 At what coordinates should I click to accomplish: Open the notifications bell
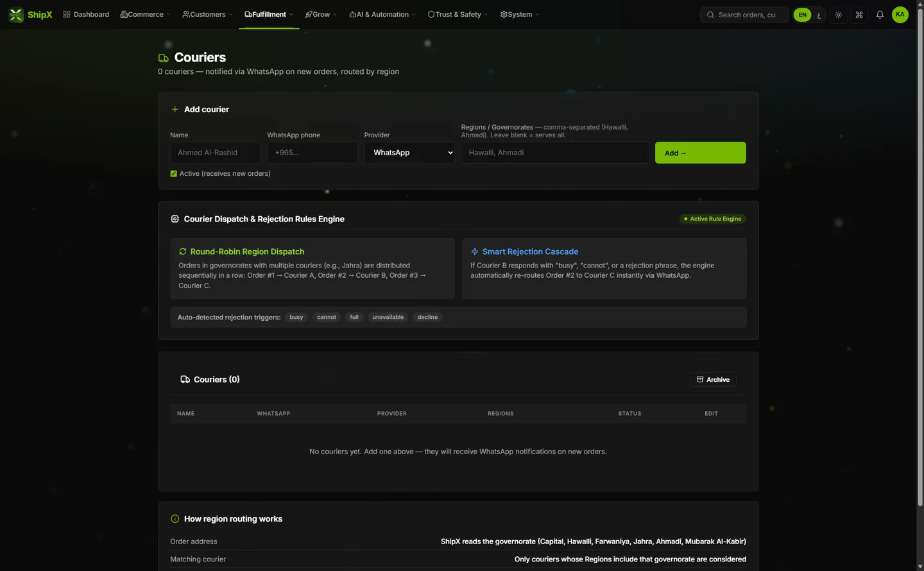tap(880, 15)
